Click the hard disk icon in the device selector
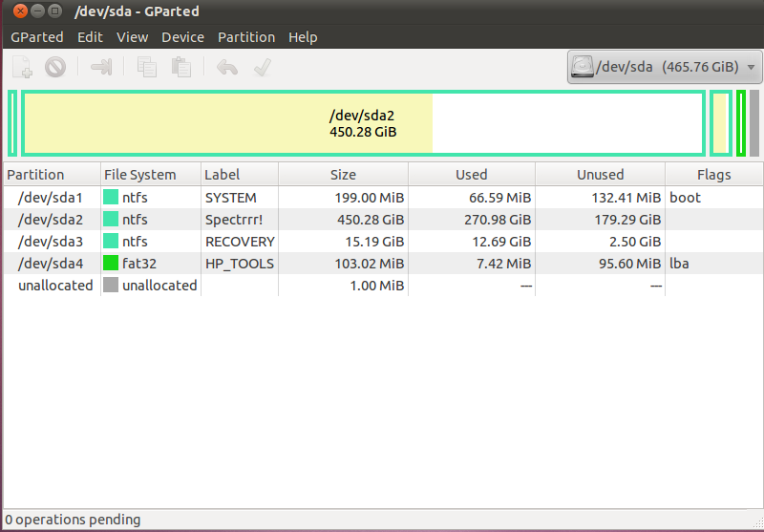 [x=582, y=66]
